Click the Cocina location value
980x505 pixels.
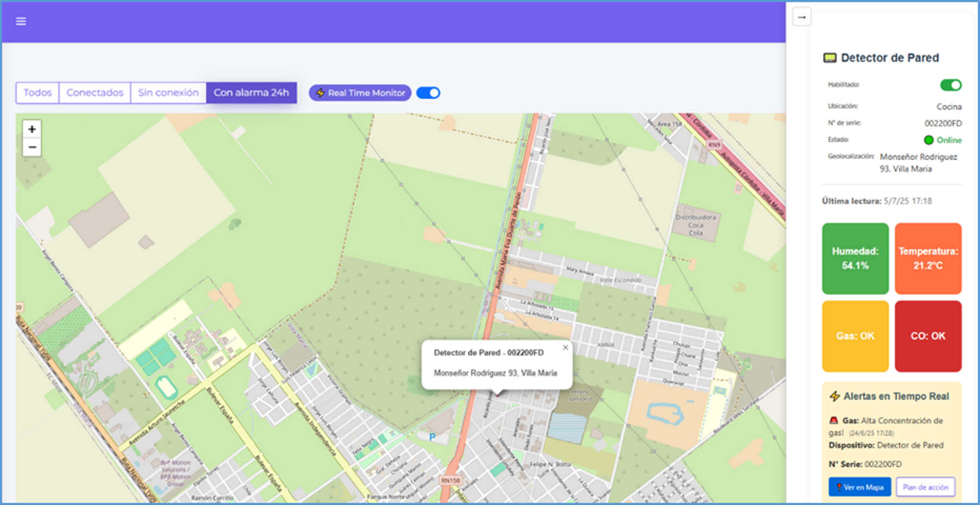(x=949, y=106)
